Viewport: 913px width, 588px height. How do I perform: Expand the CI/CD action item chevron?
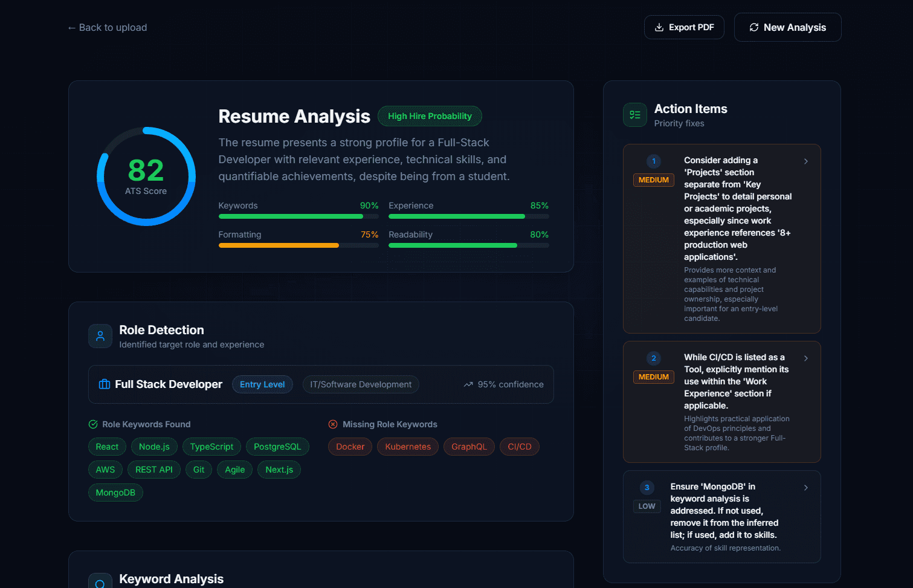point(805,358)
